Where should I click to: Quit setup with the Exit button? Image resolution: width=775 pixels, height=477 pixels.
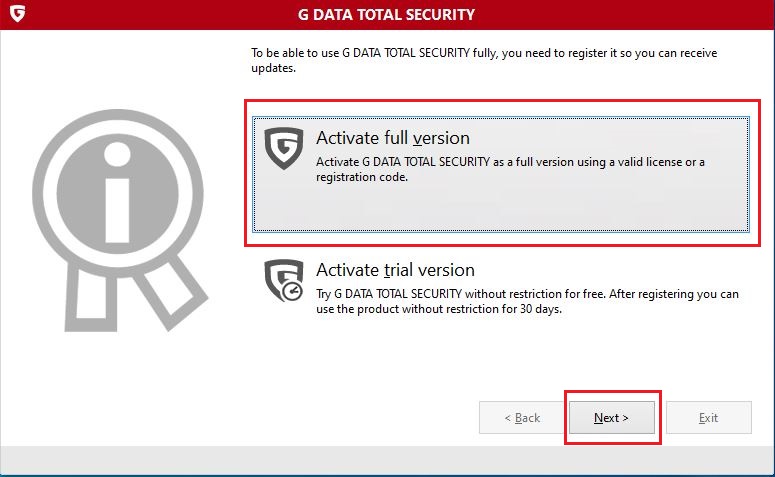pyautogui.click(x=709, y=418)
